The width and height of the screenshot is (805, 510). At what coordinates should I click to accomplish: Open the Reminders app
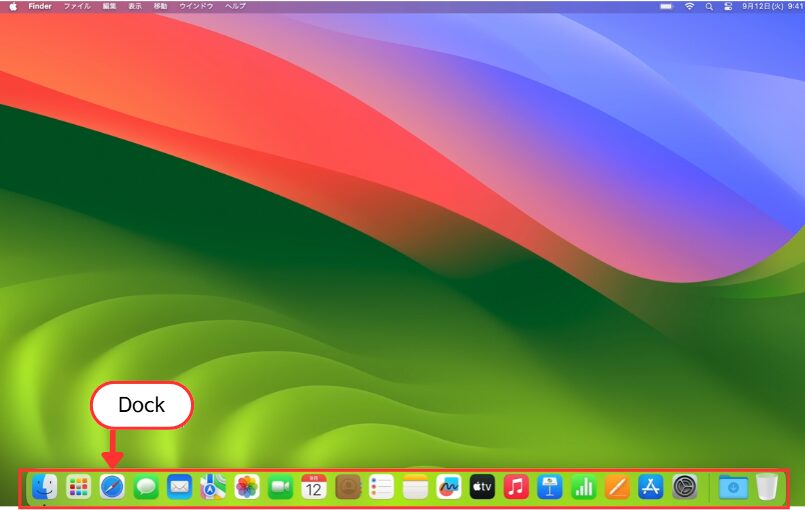tap(381, 487)
